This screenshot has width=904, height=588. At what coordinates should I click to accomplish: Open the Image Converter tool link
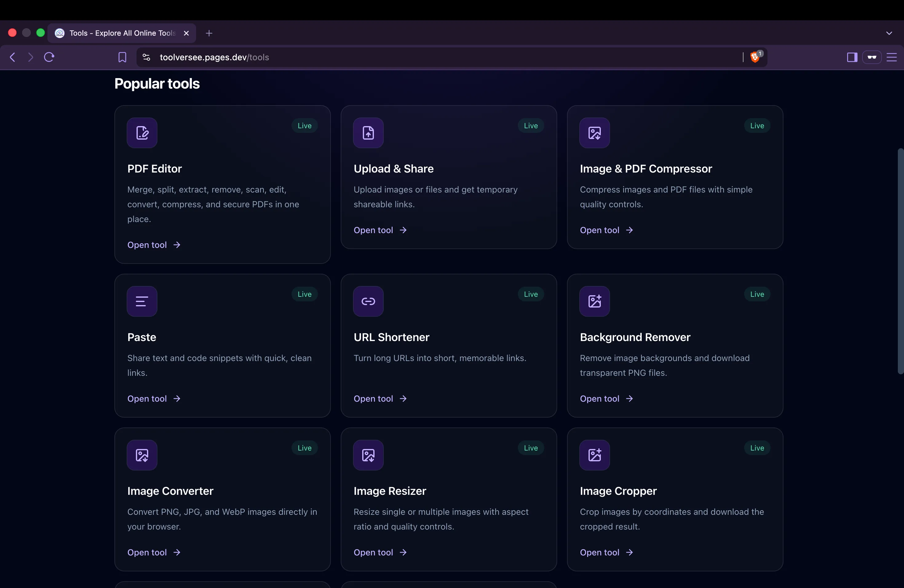(154, 553)
